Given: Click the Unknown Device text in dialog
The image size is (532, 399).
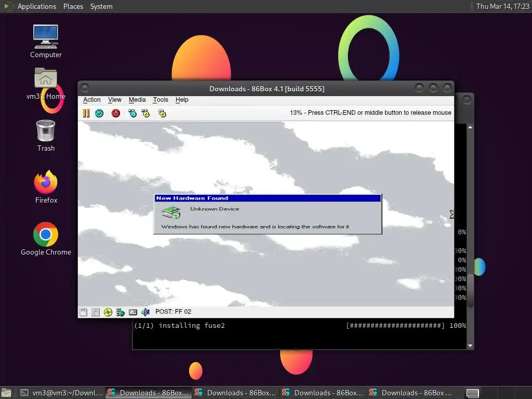Looking at the screenshot, I should (215, 209).
